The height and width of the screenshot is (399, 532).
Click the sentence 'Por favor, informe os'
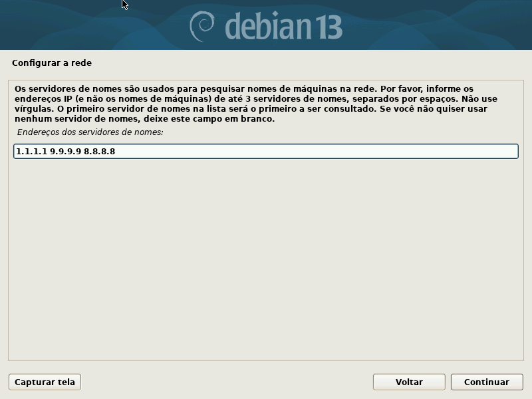(x=427, y=89)
